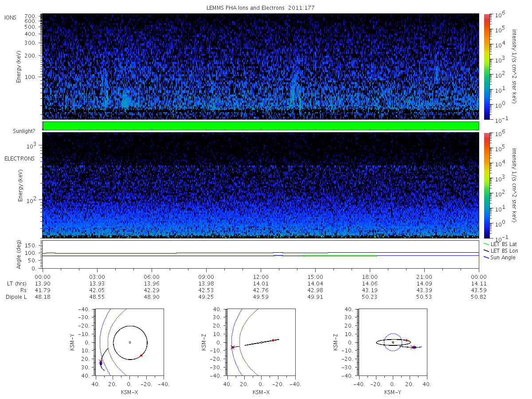The image size is (532, 399).
Task: Click the electrons intensity color bar
Action: (486, 185)
